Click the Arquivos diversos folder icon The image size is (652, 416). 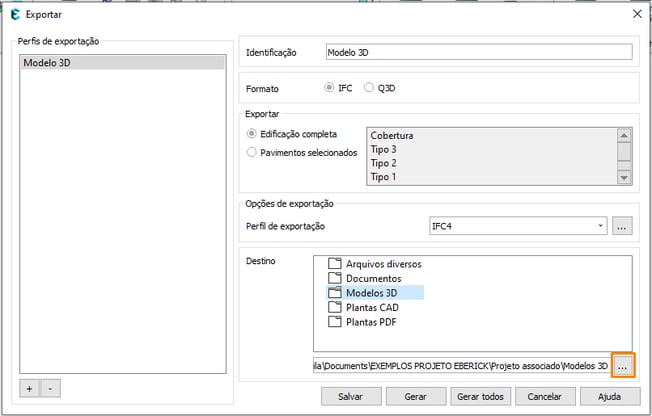(335, 264)
